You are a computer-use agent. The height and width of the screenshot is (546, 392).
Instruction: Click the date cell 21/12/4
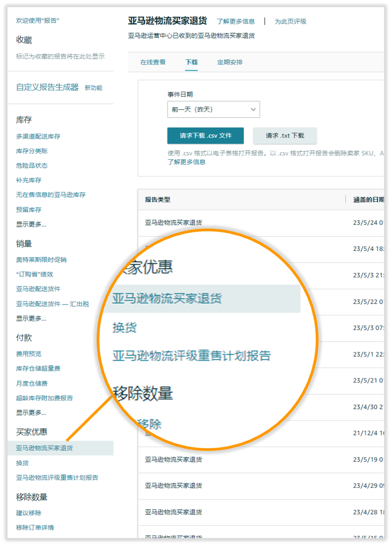coord(368,433)
